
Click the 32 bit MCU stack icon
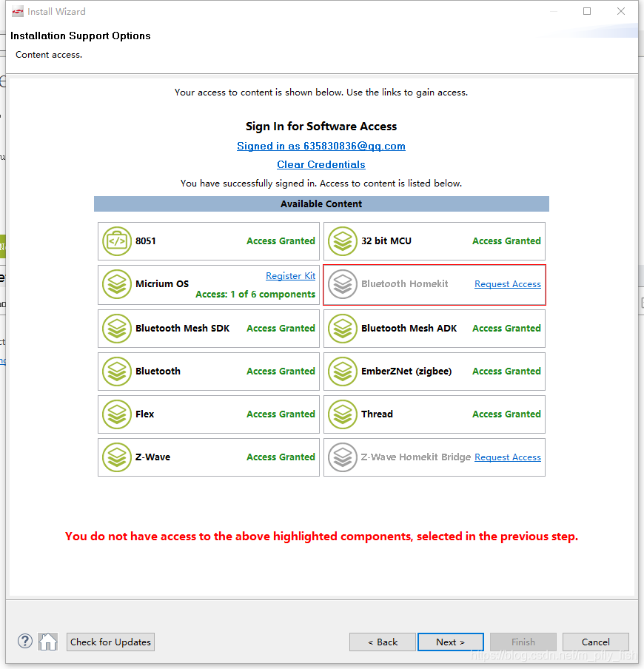343,241
